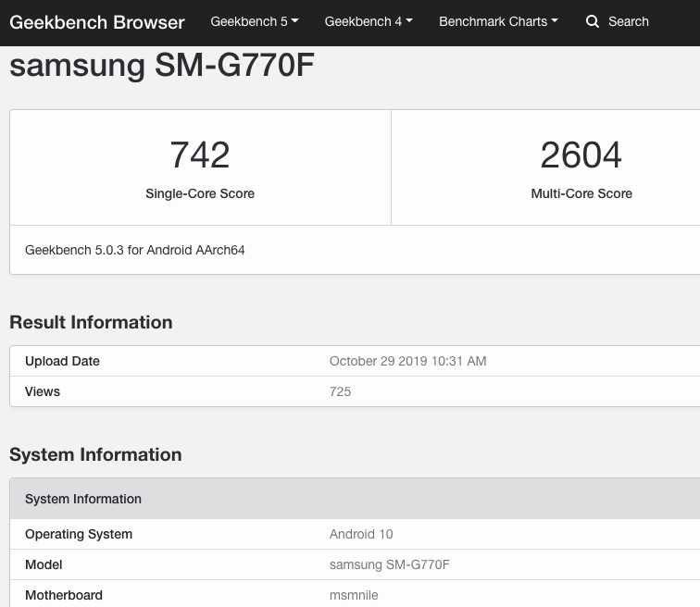Image resolution: width=700 pixels, height=607 pixels.
Task: Click the Model row's samsung SM-G770F value
Action: coord(390,564)
